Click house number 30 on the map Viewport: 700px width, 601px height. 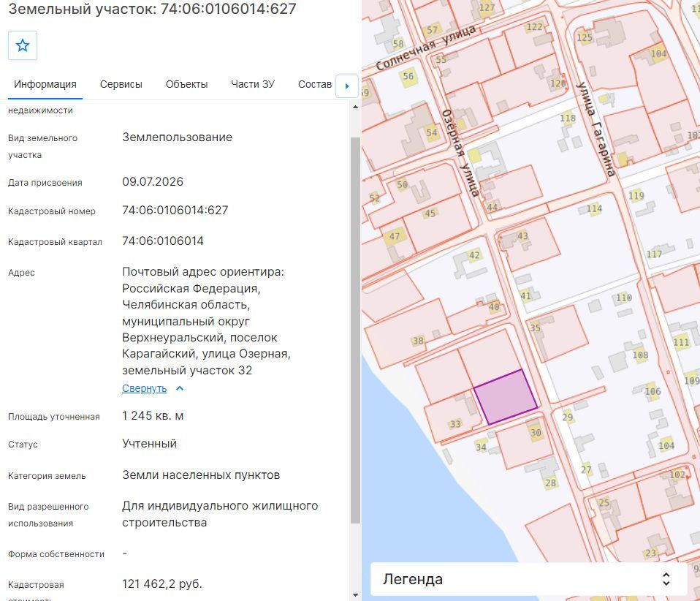[x=536, y=433]
